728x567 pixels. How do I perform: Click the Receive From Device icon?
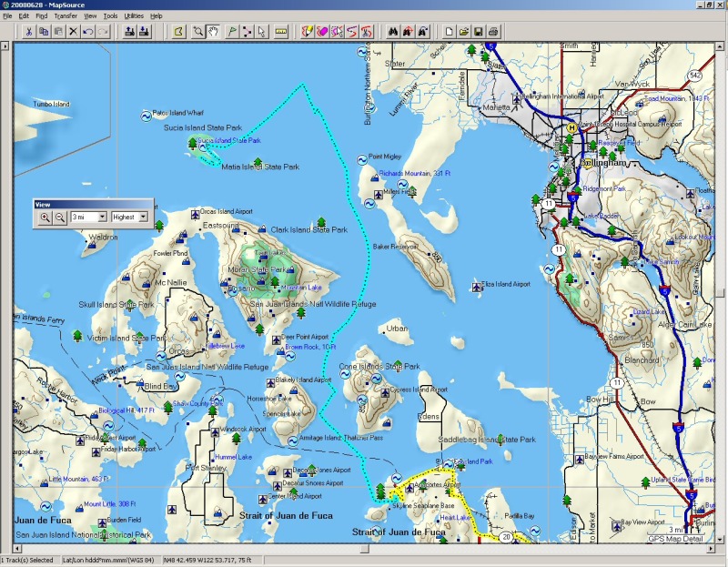(x=145, y=32)
